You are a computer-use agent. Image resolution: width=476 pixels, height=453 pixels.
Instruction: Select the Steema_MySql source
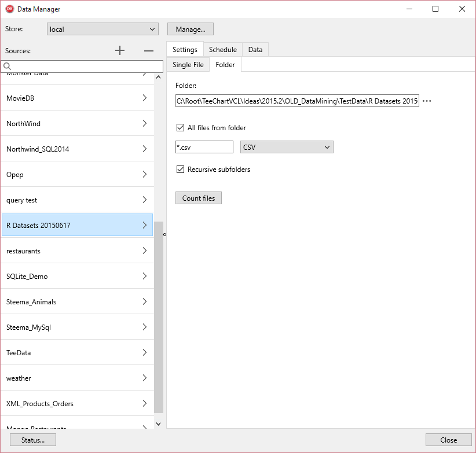coord(77,327)
